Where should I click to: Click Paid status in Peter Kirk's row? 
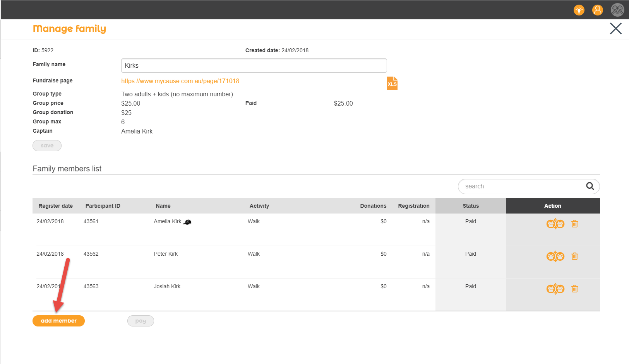(470, 254)
